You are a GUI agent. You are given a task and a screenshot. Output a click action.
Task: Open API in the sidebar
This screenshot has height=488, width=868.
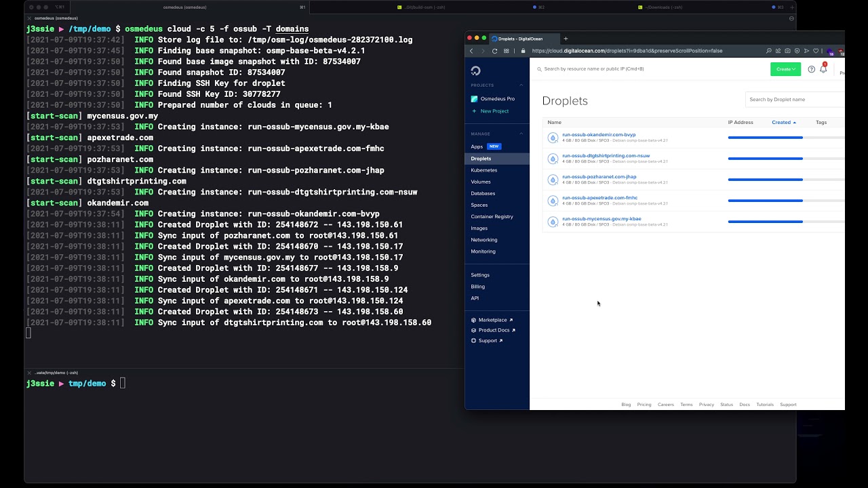pos(475,298)
